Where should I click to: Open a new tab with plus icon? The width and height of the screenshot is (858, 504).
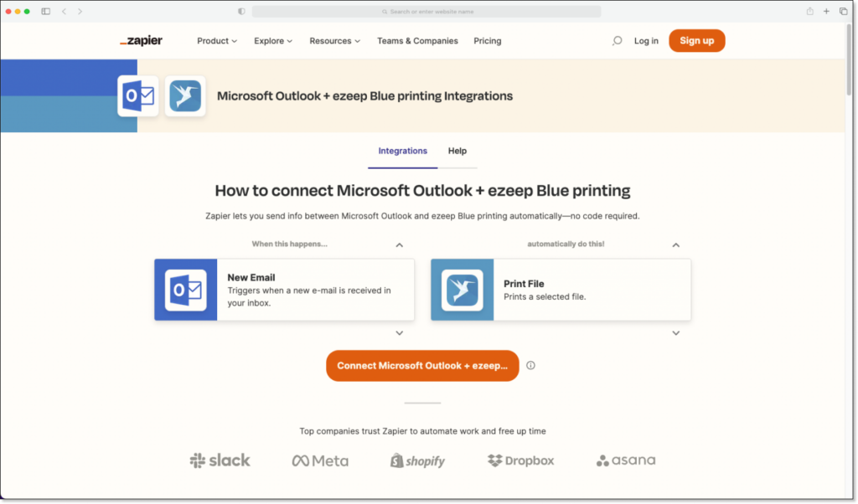coord(826,12)
